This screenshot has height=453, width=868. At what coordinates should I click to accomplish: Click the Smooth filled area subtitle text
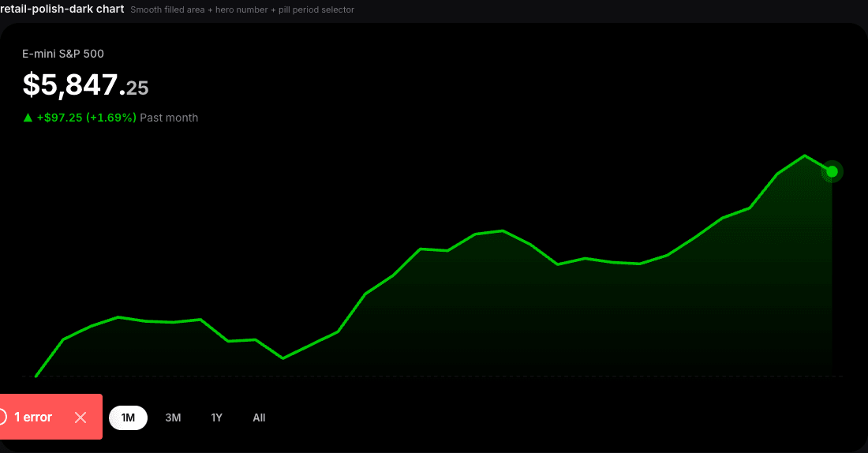242,10
